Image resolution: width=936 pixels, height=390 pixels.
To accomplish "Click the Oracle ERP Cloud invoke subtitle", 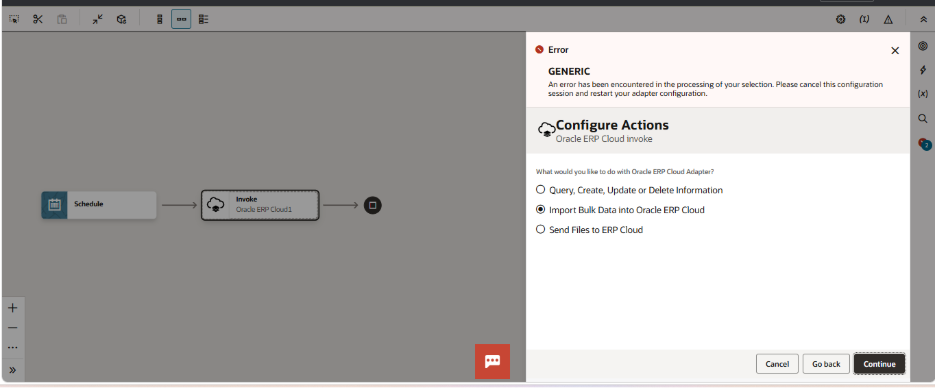I will pos(604,139).
